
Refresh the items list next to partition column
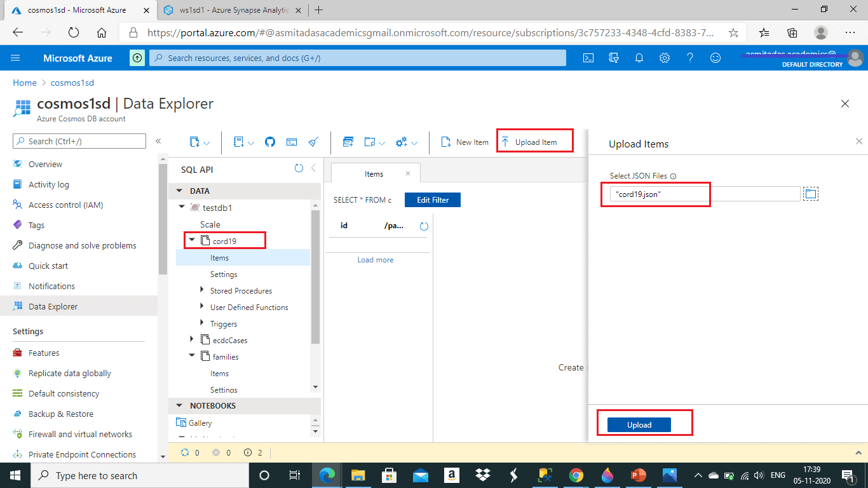424,226
